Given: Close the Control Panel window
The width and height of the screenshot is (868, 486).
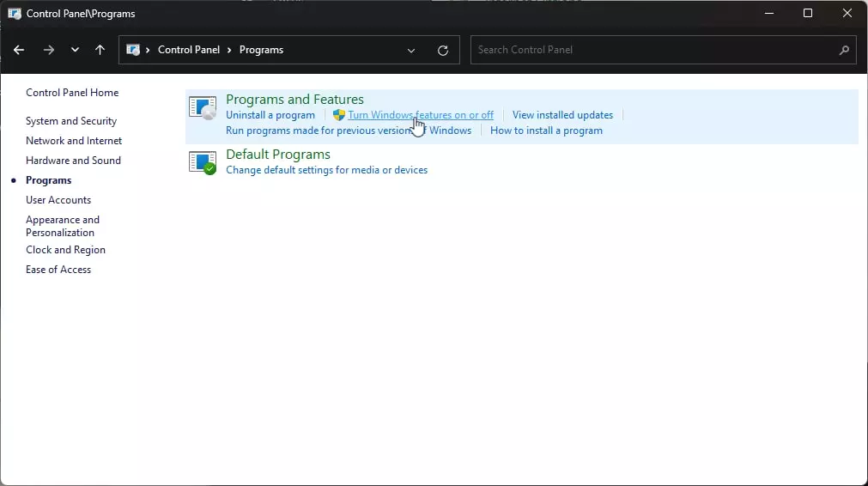Looking at the screenshot, I should pos(847,13).
